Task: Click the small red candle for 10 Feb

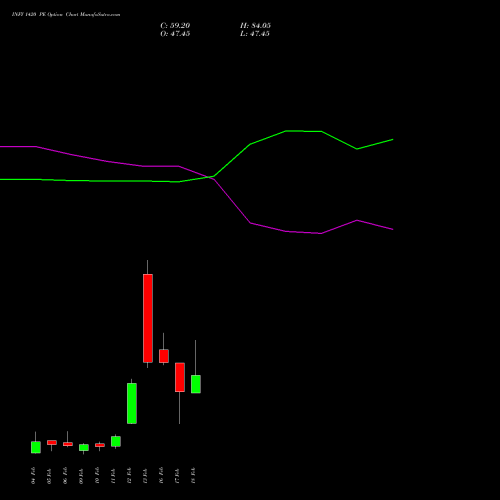Action: 100,445
